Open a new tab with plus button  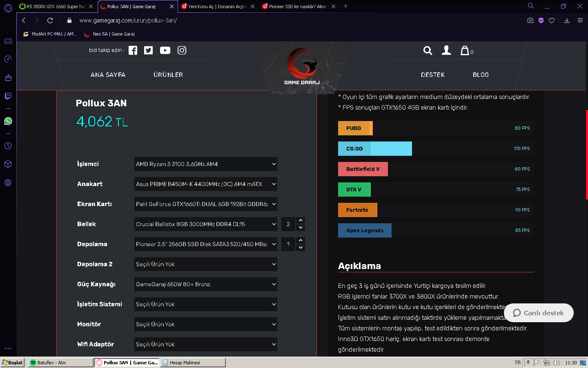pyautogui.click(x=345, y=6)
